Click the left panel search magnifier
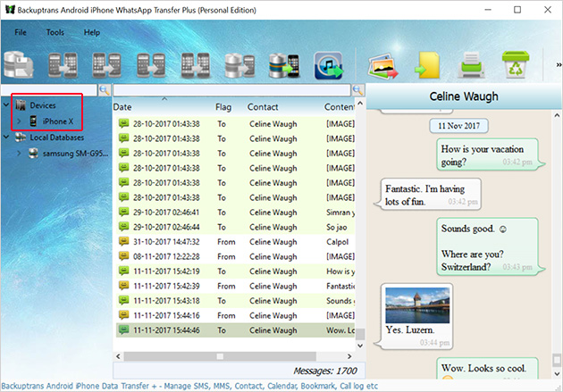Viewport: 563px width, 392px height. [105, 89]
